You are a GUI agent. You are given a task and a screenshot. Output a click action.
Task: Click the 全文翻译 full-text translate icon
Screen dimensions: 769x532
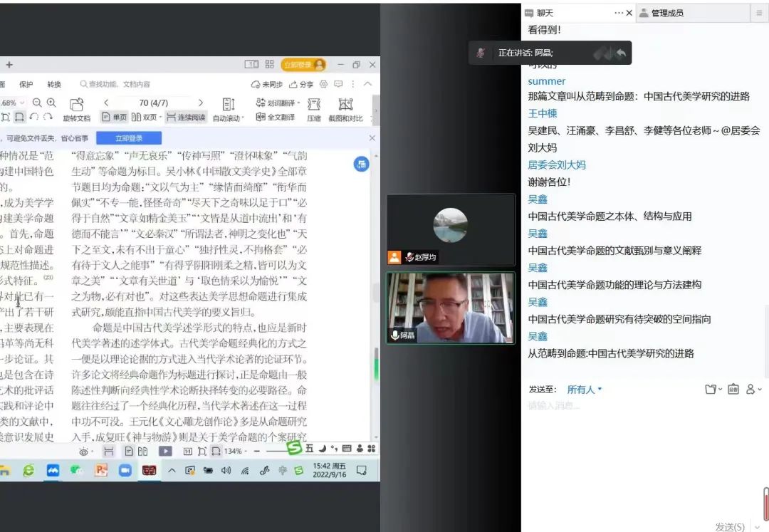[275, 117]
